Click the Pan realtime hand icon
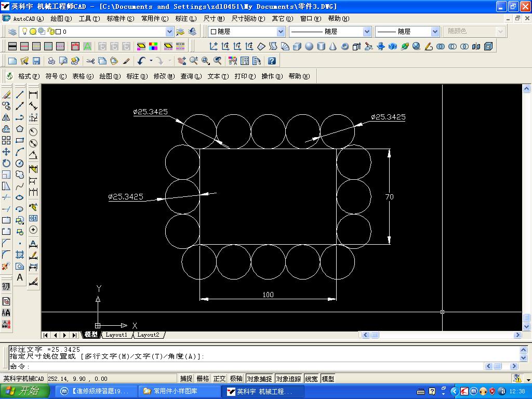 tap(182, 61)
